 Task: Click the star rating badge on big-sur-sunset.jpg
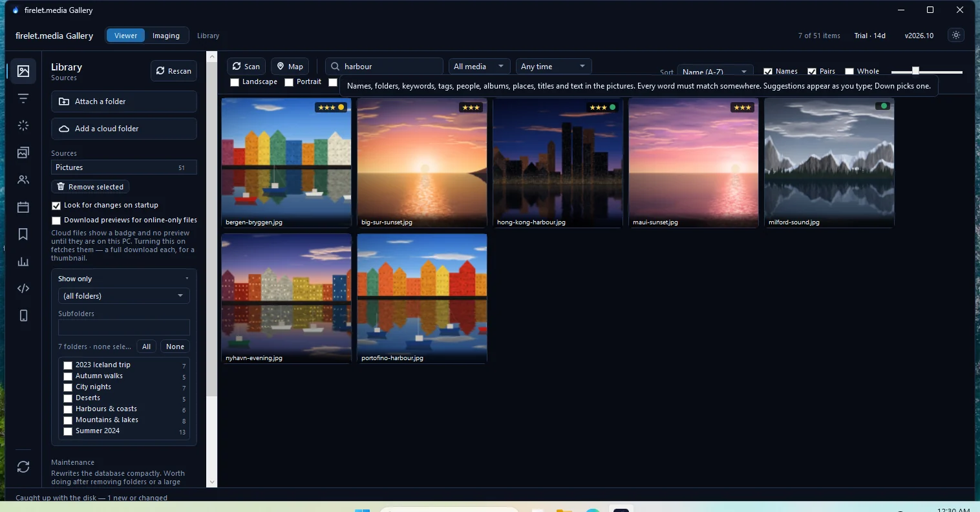tap(471, 107)
